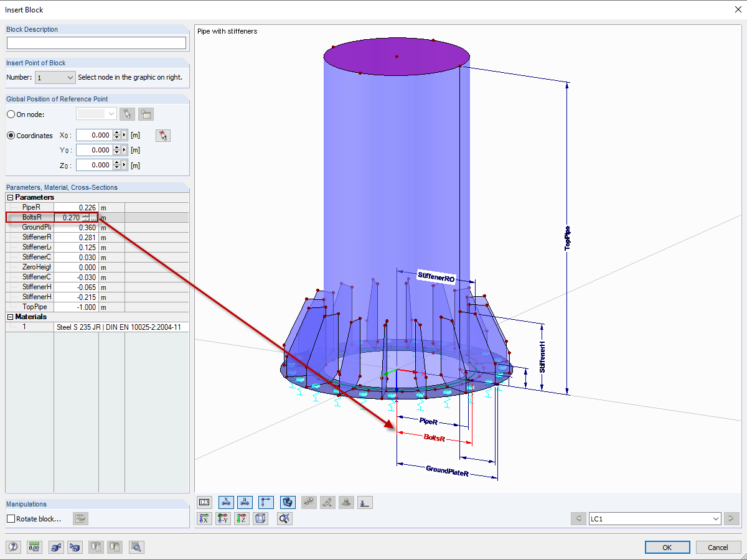This screenshot has width=747, height=560.
Task: Click material Steel S 235 JR cell
Action: 121,327
